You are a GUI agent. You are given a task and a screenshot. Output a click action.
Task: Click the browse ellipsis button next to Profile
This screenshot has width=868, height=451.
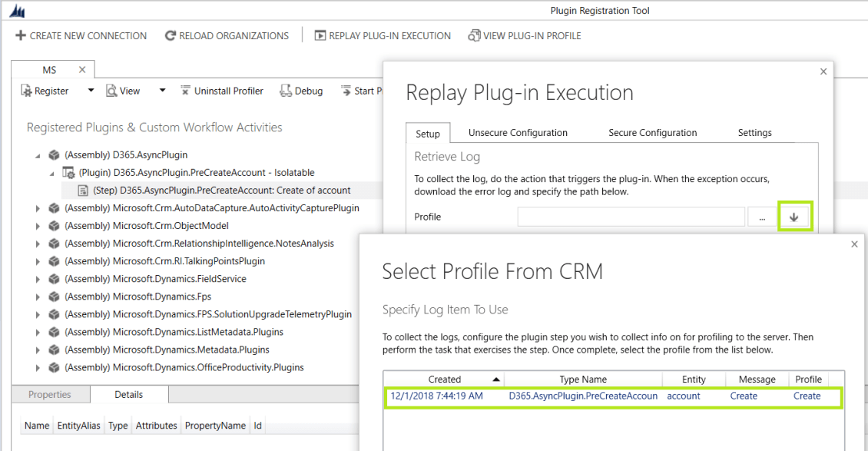(x=763, y=216)
